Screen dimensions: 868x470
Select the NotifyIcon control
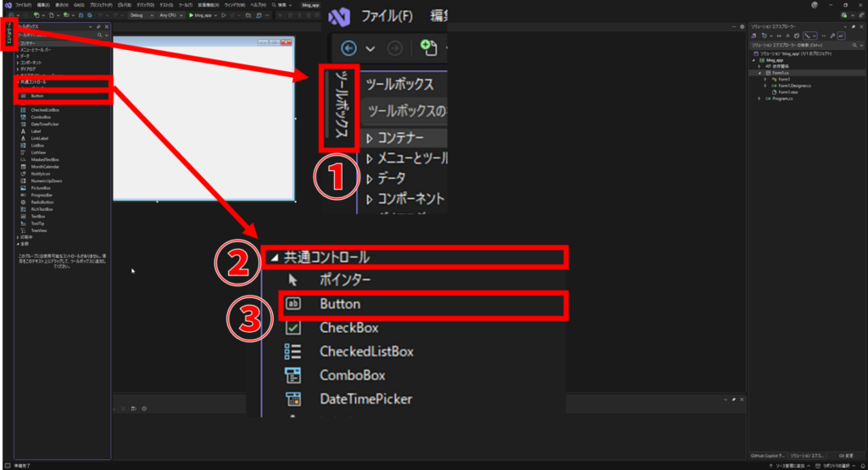point(41,174)
